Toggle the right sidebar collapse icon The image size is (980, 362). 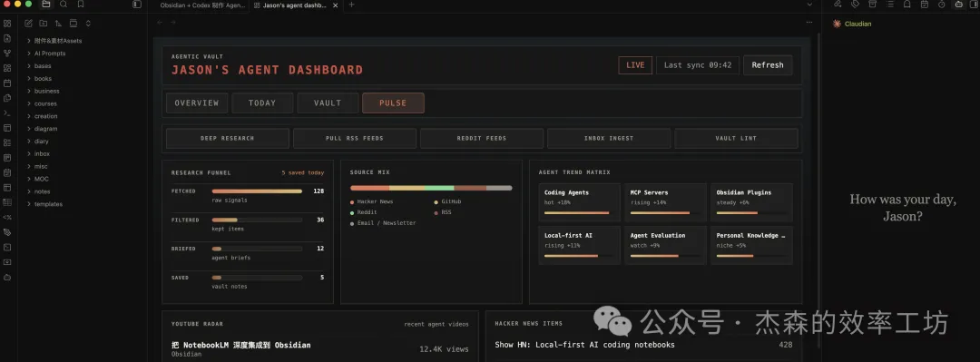975,5
